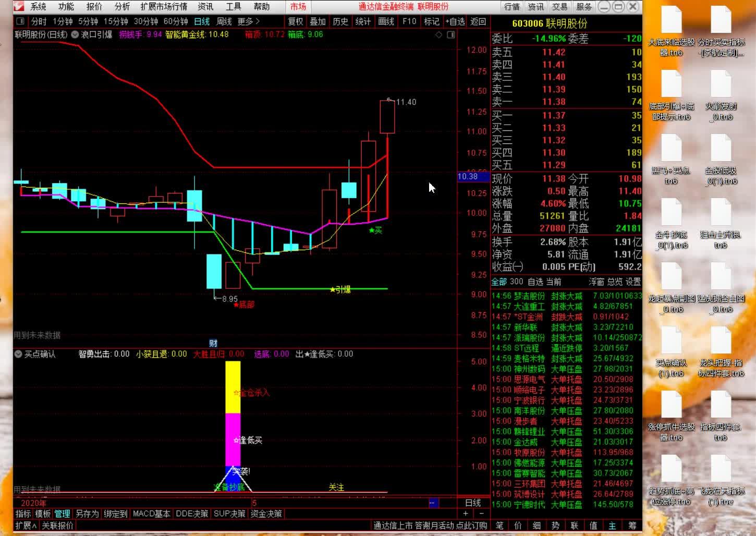This screenshot has height=536, width=756.
Task: Switch to the SUP决策 template
Action: tap(229, 514)
